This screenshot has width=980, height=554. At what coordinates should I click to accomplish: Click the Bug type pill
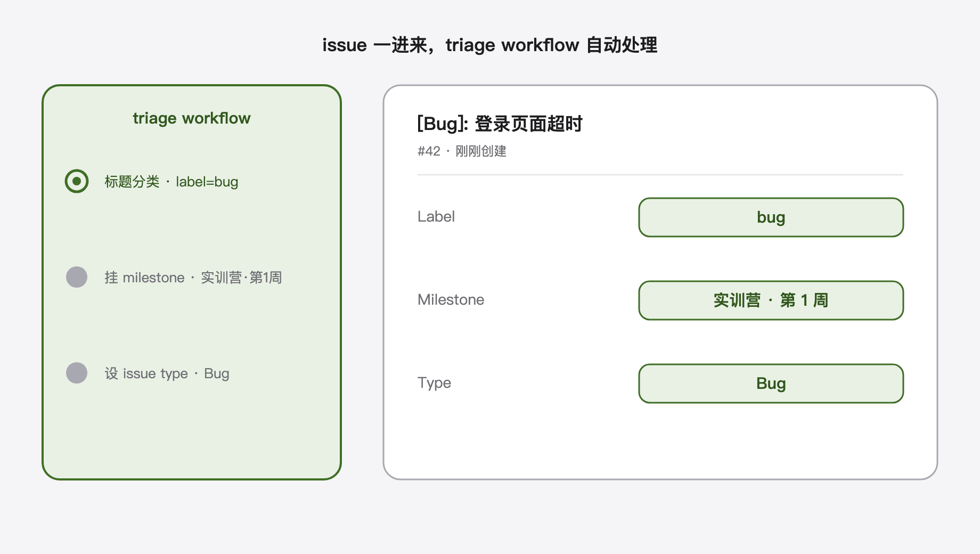tap(771, 384)
